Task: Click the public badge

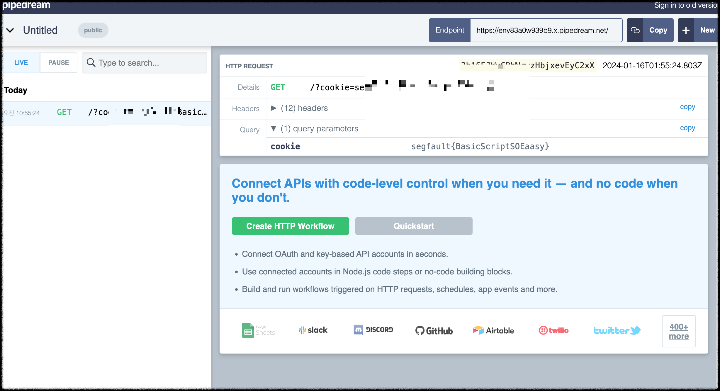Action: click(93, 30)
